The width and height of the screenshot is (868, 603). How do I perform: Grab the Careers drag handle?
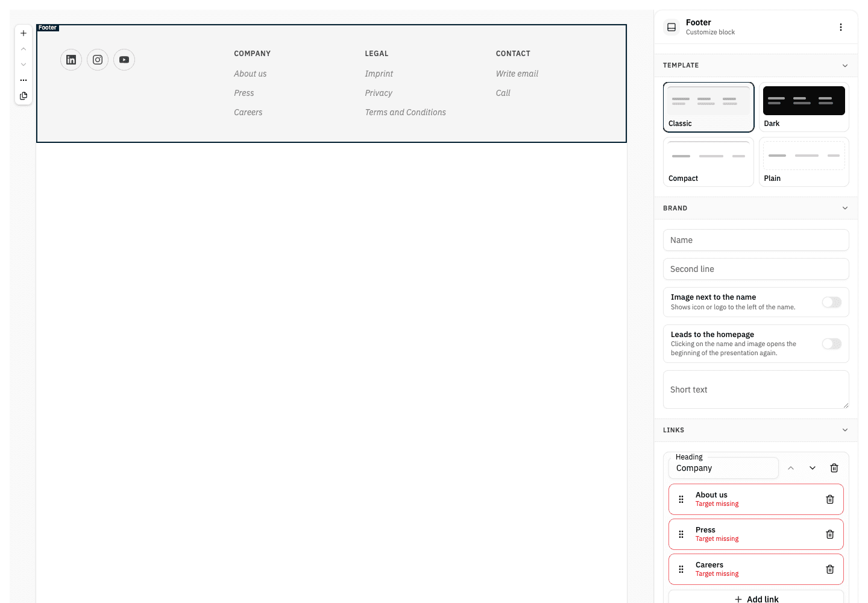[681, 569]
